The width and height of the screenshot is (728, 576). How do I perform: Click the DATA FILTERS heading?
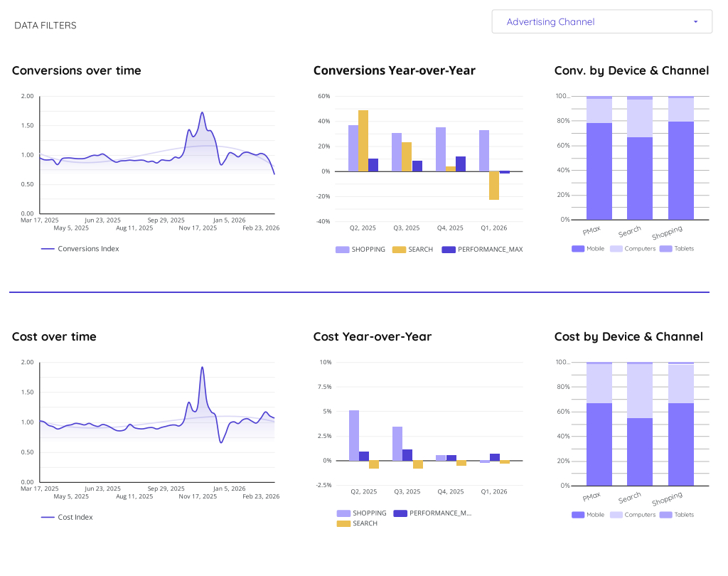pos(45,26)
